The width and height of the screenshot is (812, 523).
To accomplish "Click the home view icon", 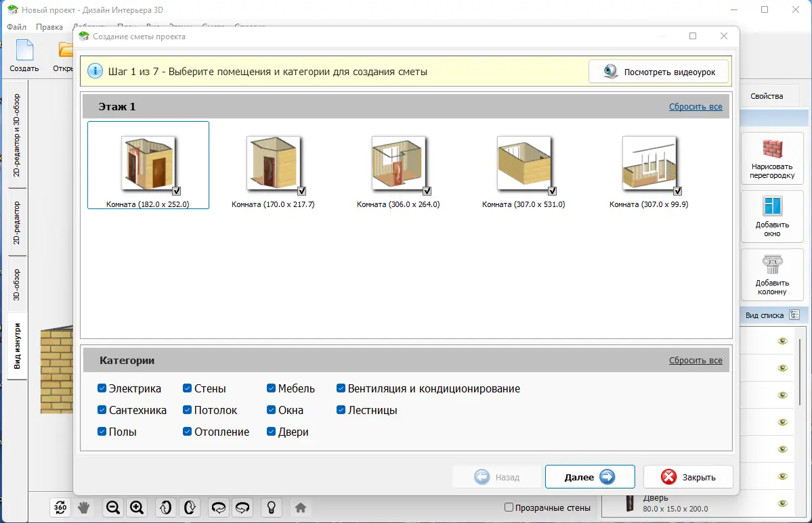I will tap(301, 507).
